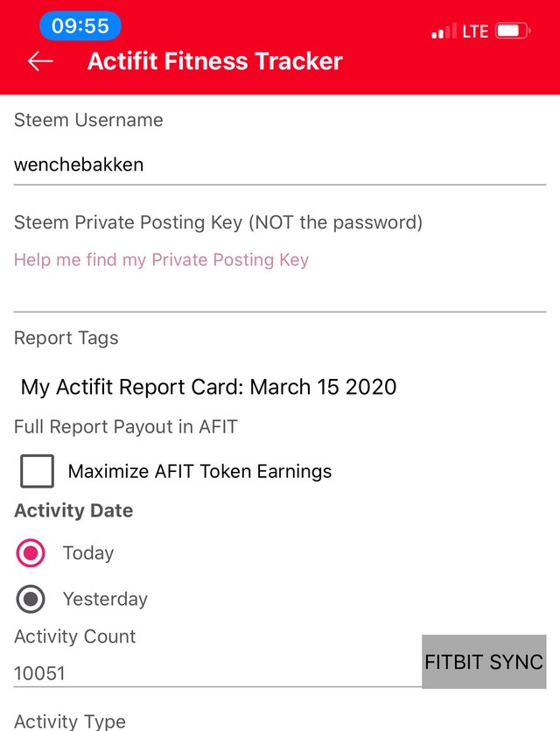The height and width of the screenshot is (731, 560).
Task: Tap the LTE network indicator
Action: pos(475,32)
